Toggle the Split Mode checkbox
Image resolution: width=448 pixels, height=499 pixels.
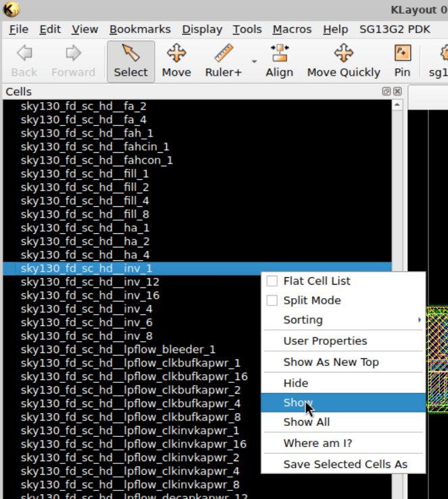coord(272,301)
